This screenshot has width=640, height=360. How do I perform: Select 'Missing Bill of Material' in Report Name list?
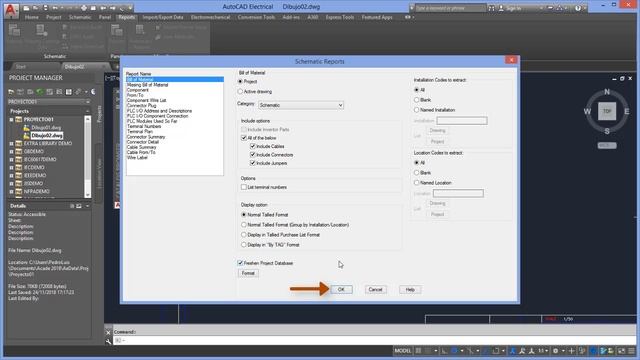(x=147, y=85)
